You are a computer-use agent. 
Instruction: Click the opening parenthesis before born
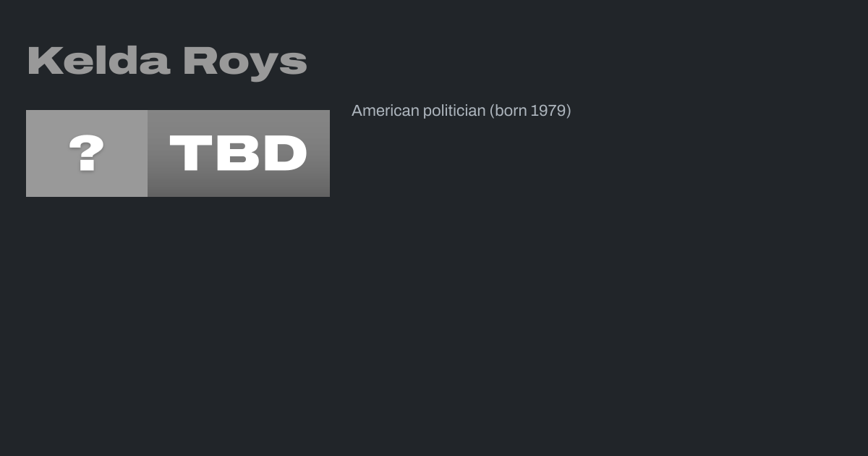click(492, 111)
